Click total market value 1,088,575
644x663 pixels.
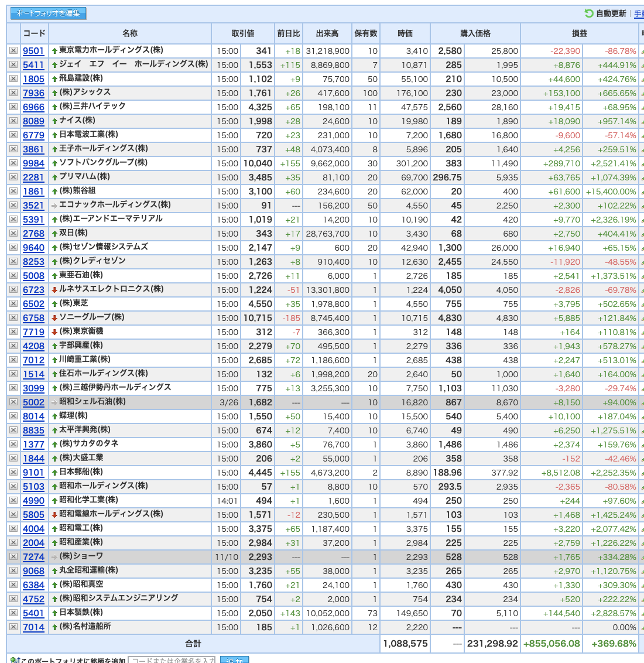(405, 644)
